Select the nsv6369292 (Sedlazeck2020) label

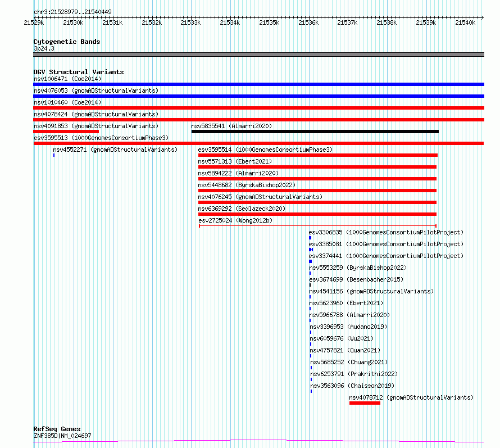coord(242,209)
